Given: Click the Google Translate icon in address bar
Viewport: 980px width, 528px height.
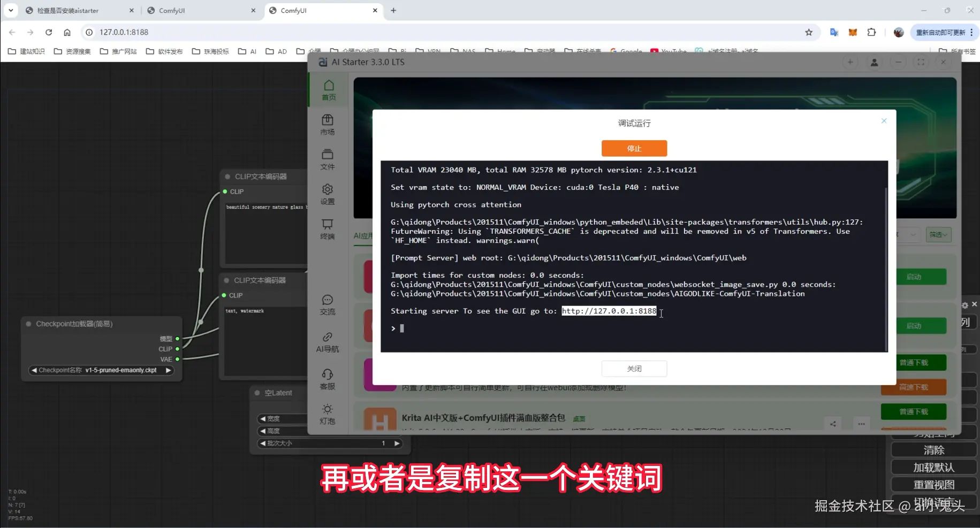Looking at the screenshot, I should click(833, 32).
